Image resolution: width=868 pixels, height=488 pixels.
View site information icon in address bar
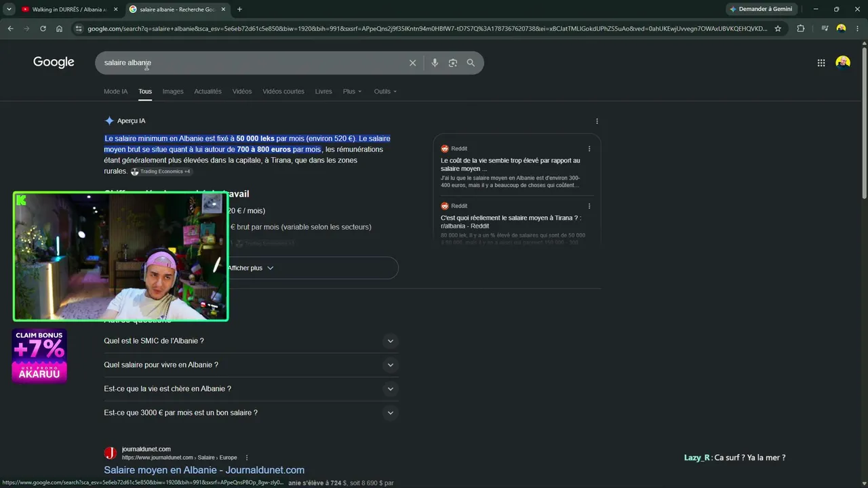[x=79, y=28]
